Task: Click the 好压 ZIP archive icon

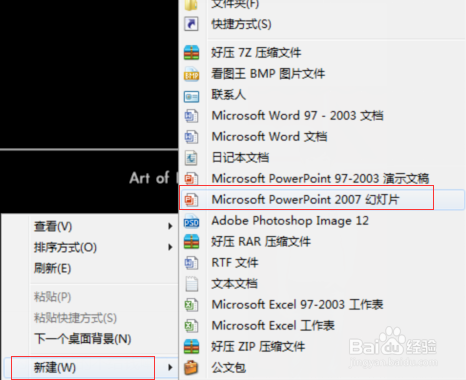Action: point(191,347)
